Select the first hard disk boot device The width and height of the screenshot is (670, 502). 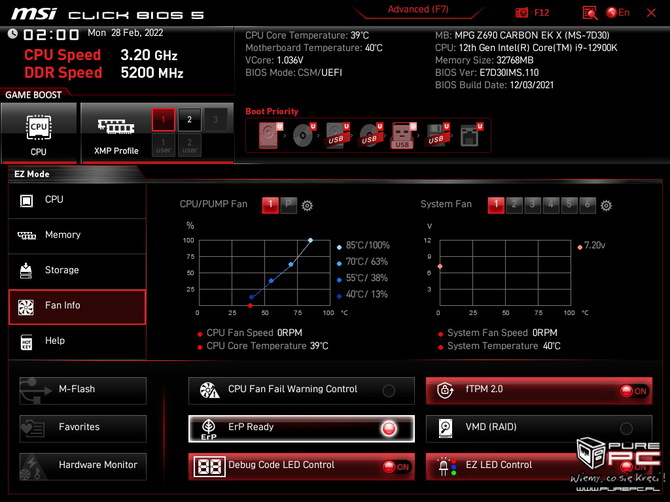click(x=270, y=135)
